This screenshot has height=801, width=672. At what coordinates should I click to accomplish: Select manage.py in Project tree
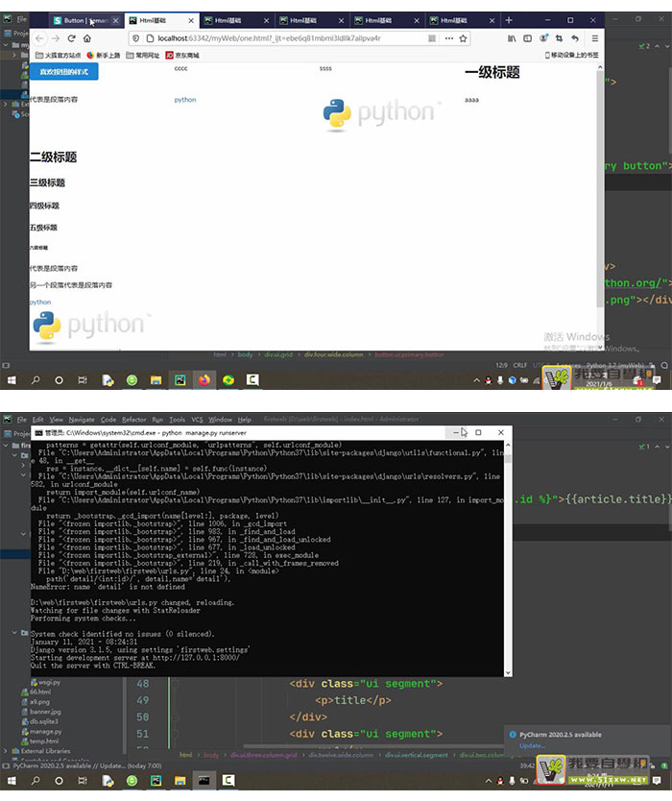click(x=42, y=732)
